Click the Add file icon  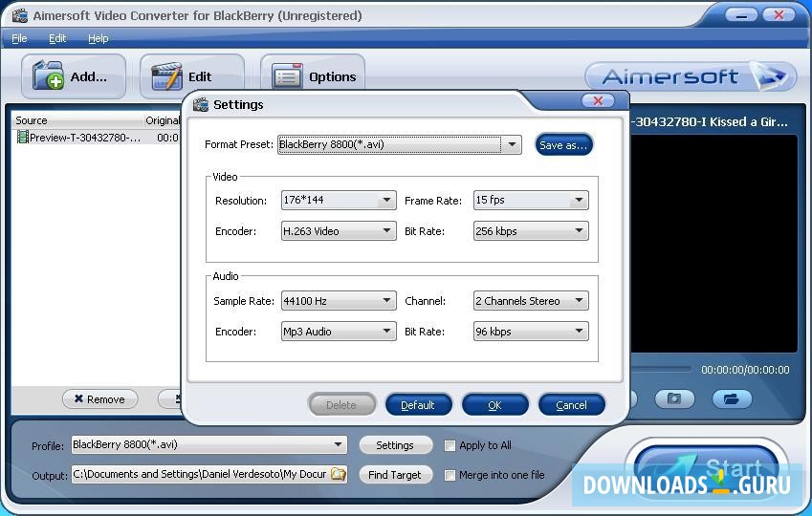pos(48,75)
